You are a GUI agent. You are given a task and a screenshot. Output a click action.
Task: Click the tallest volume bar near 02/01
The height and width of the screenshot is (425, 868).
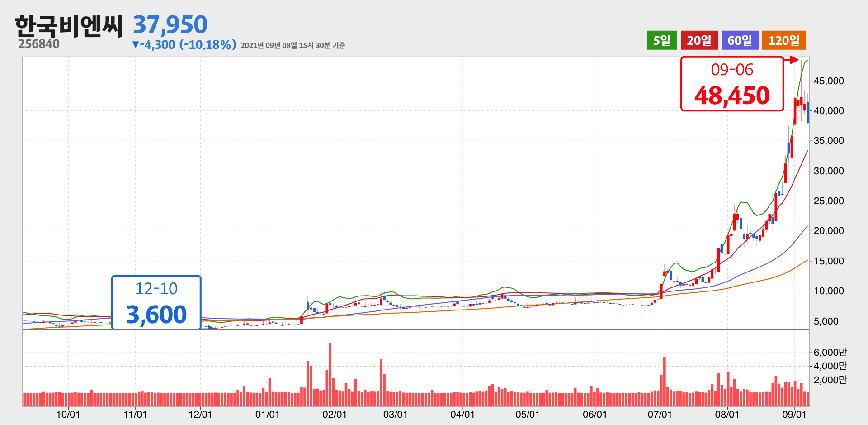click(x=330, y=375)
